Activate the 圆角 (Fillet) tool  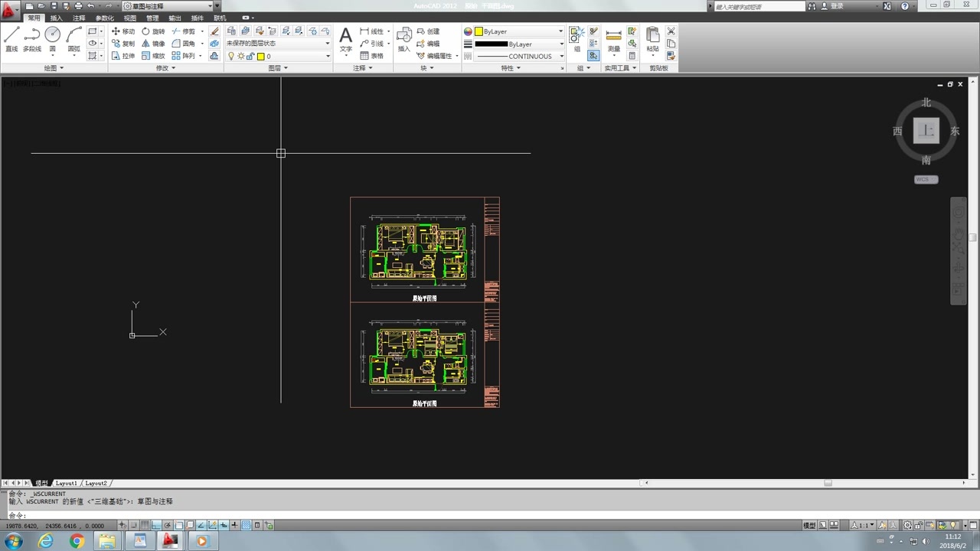pyautogui.click(x=184, y=44)
